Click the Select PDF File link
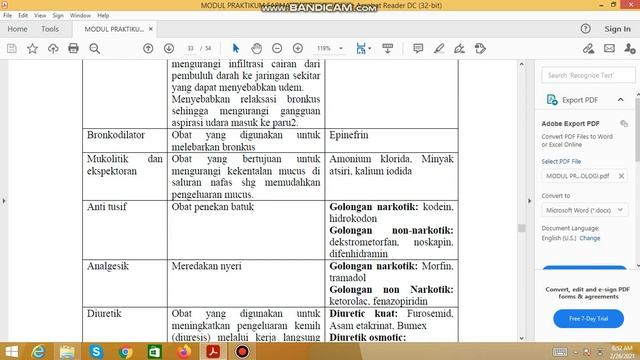Image resolution: width=640 pixels, height=360 pixels. pyautogui.click(x=561, y=161)
